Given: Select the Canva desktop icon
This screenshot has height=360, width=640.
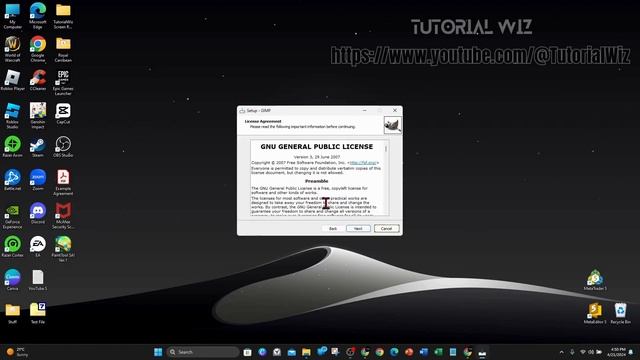Looking at the screenshot, I should tap(13, 280).
